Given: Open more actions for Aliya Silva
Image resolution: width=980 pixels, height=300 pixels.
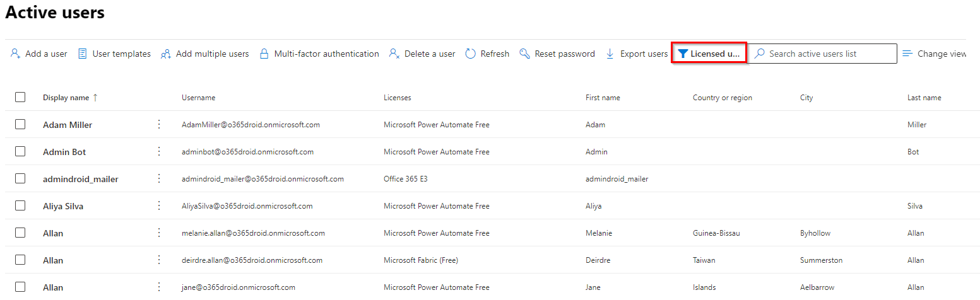Looking at the screenshot, I should 159,205.
